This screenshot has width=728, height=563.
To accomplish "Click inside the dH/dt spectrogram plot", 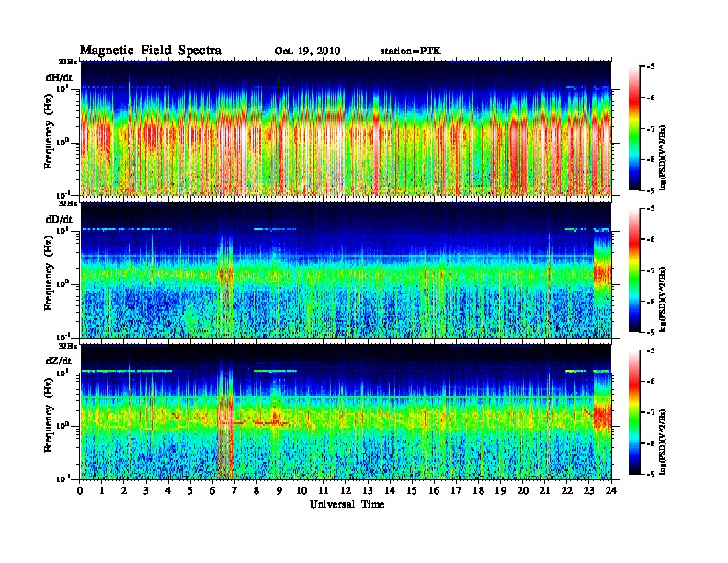I will (346, 128).
